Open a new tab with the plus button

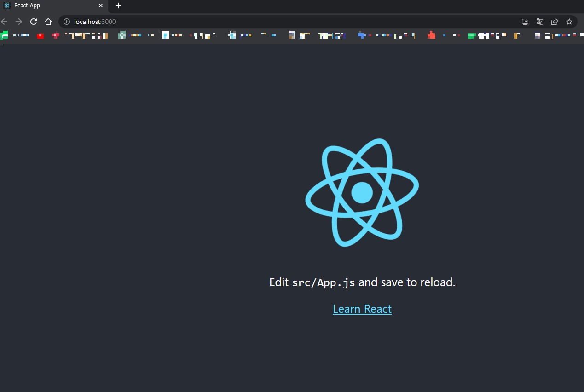118,6
